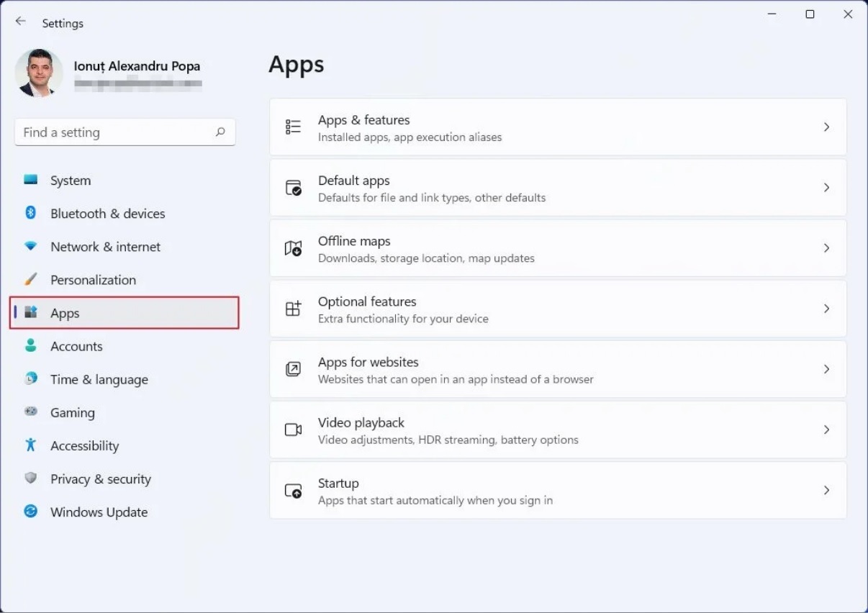Open the Startup title
Screen dimensions: 868x613
coord(338,483)
